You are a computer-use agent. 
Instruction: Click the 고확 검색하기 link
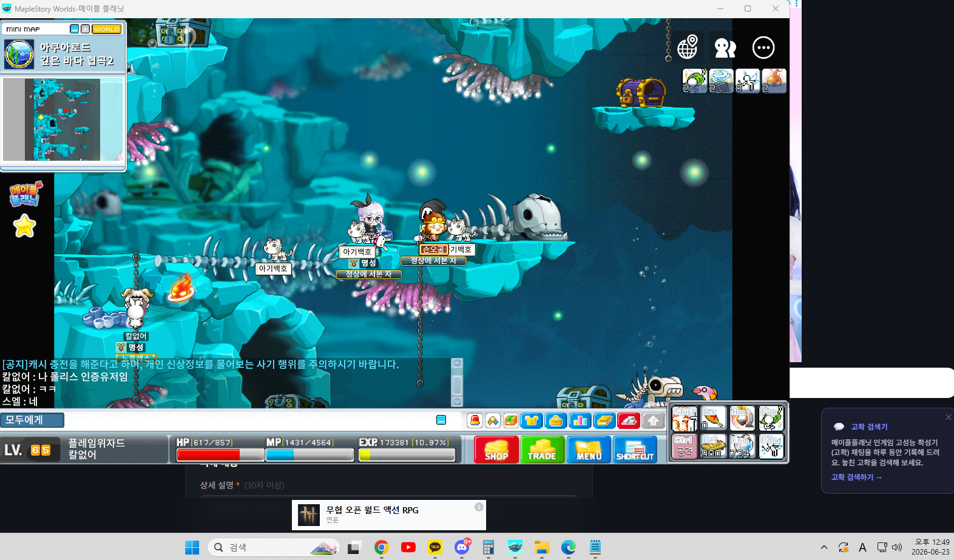click(x=856, y=477)
